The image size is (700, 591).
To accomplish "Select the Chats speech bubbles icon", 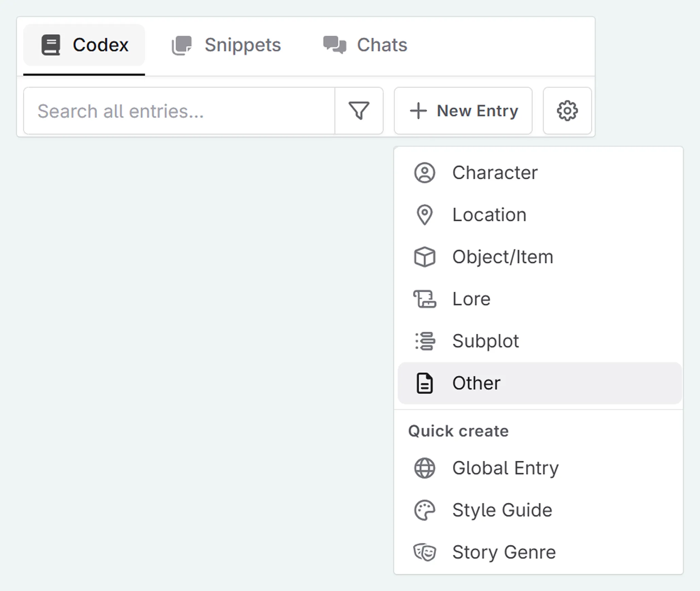I will (334, 44).
